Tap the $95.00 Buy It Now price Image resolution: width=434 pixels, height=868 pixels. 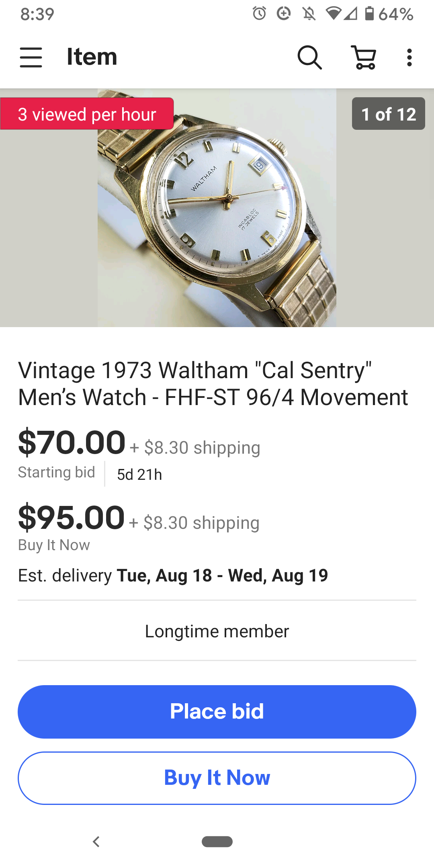click(71, 518)
